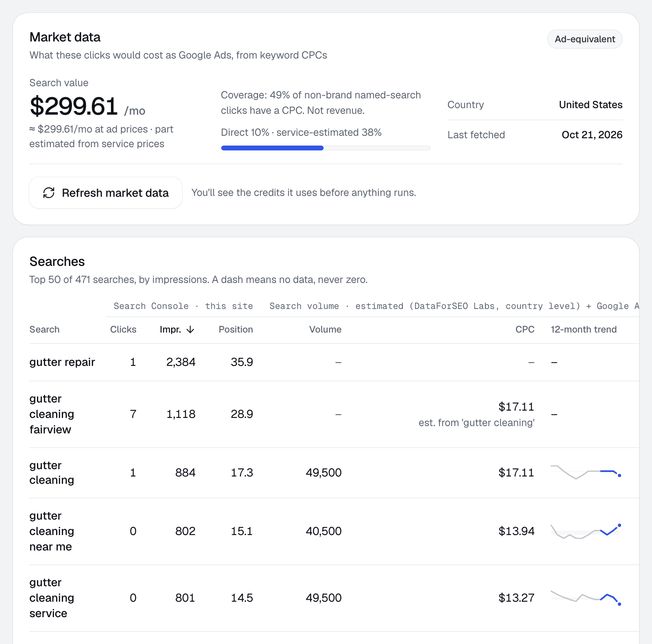Viewport: 652px width, 644px height.
Task: Click the 'Direct 10% · service-estimated 38%' label
Action: (x=301, y=132)
